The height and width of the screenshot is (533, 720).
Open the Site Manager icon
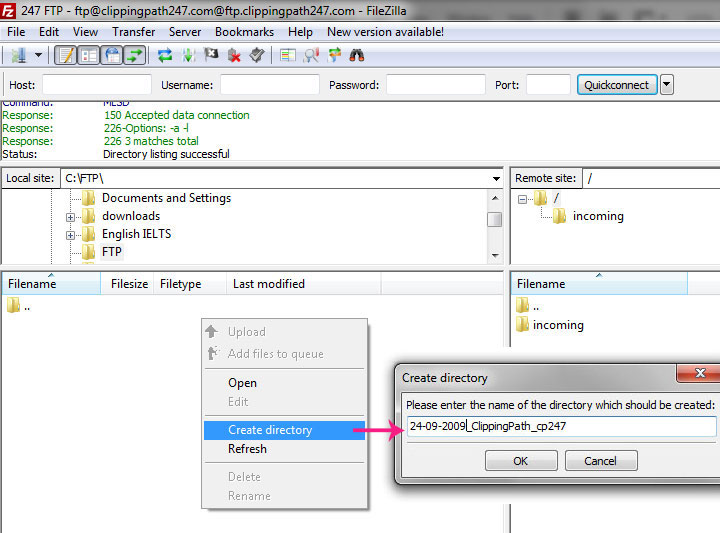[x=18, y=56]
